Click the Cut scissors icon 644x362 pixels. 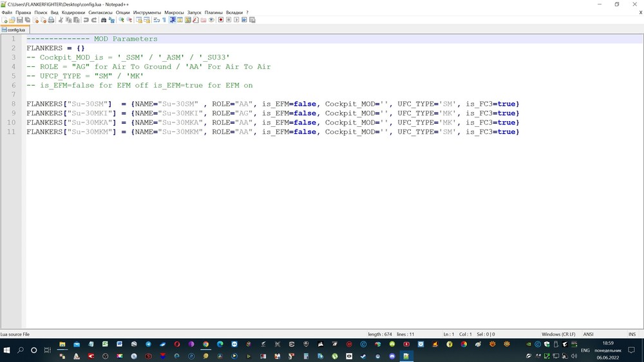(61, 20)
